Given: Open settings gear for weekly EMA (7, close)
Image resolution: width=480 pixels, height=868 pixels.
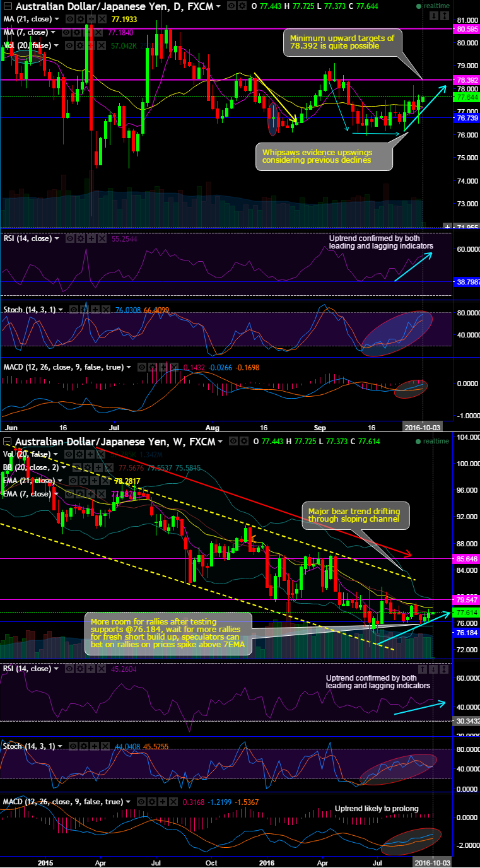Looking at the screenshot, I should (x=80, y=494).
